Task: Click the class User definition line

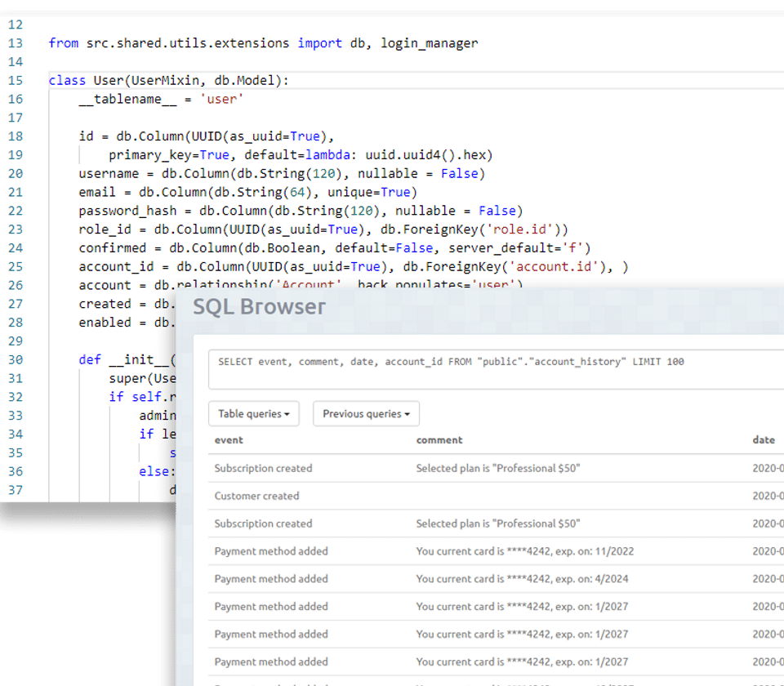Action: point(168,81)
